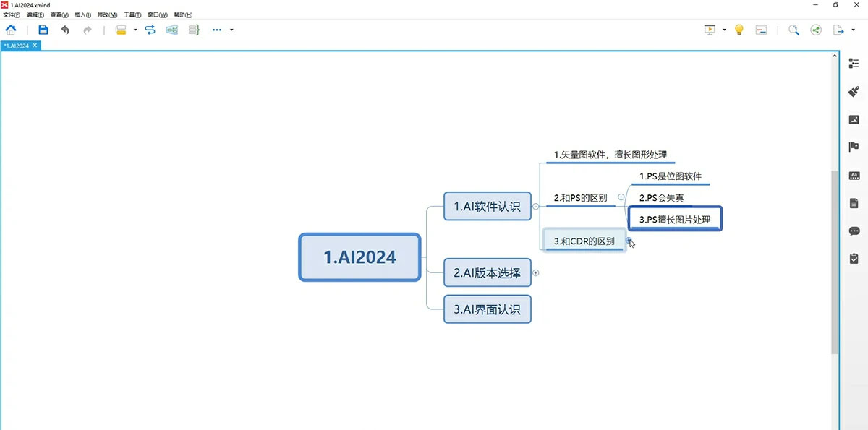
Task: Open presentation mode dropdown arrow
Action: [x=724, y=30]
